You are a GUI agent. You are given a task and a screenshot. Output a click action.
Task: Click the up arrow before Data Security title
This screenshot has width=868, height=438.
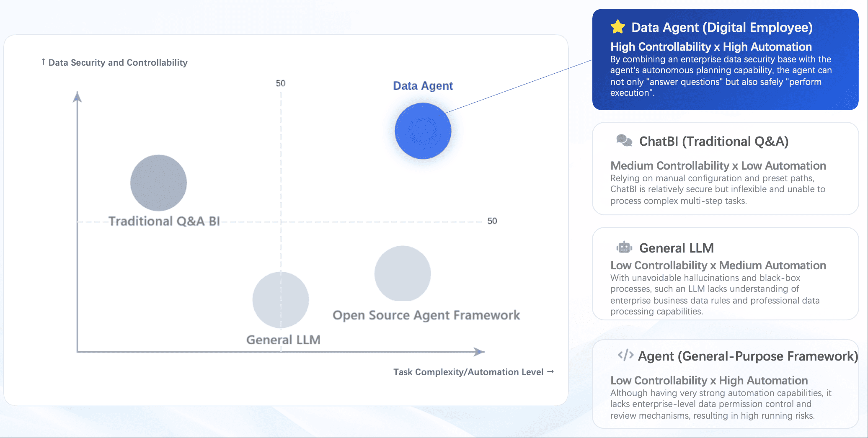coord(43,62)
